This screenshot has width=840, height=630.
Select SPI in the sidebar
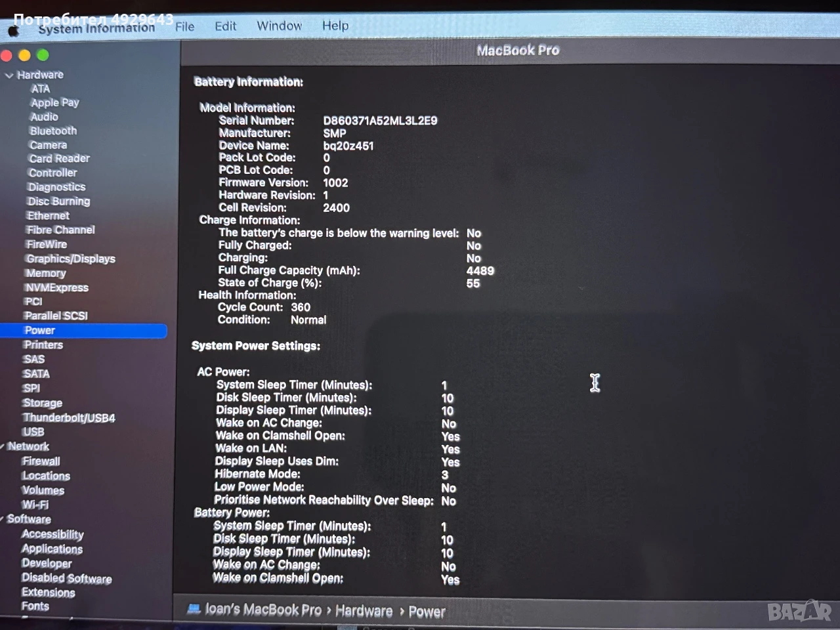[31, 388]
